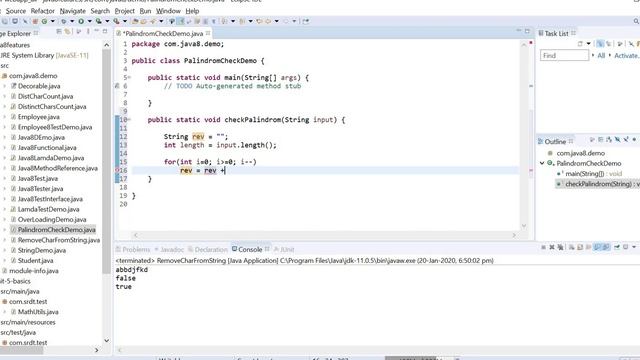Image resolution: width=640 pixels, height=360 pixels.
Task: Click Remove Launch X icon in Console
Action: tap(552, 247)
